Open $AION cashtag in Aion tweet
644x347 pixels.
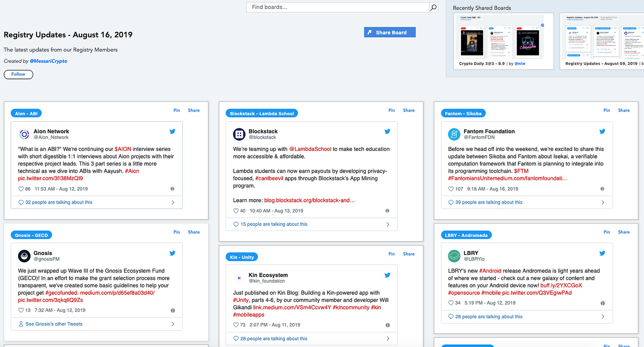pos(123,149)
